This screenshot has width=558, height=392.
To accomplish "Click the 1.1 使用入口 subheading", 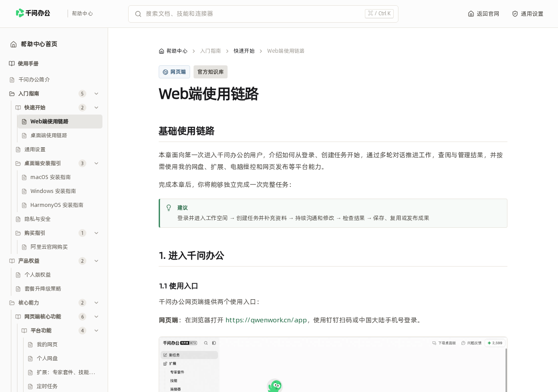I will [x=179, y=286].
